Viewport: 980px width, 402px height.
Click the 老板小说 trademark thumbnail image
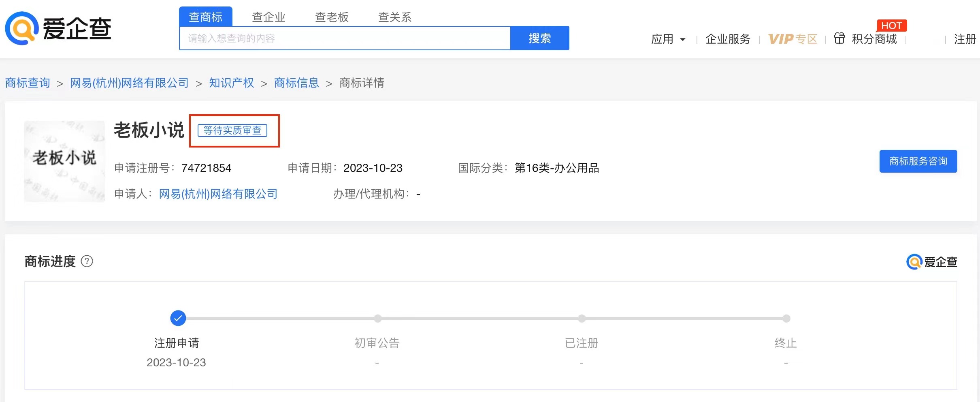point(65,161)
